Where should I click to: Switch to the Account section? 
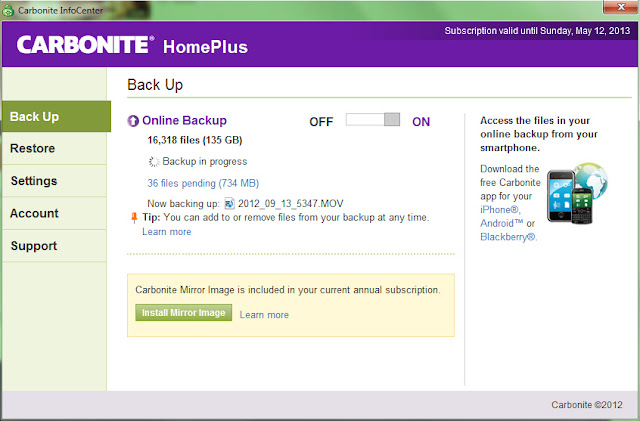54,213
